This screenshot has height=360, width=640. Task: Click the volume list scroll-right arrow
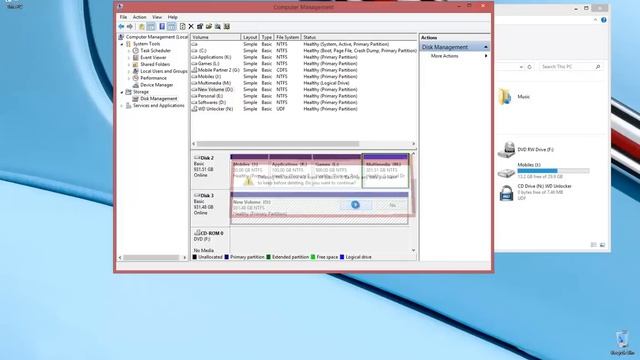pyautogui.click(x=413, y=144)
